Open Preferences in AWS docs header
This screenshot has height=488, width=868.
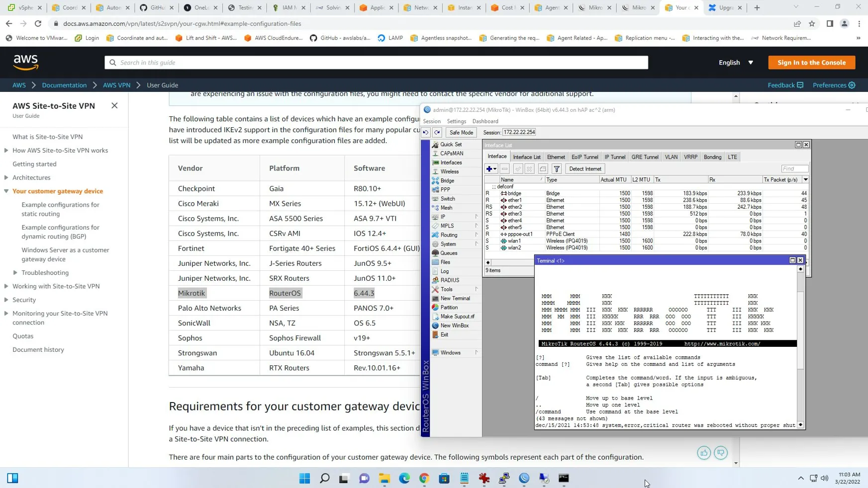point(834,85)
